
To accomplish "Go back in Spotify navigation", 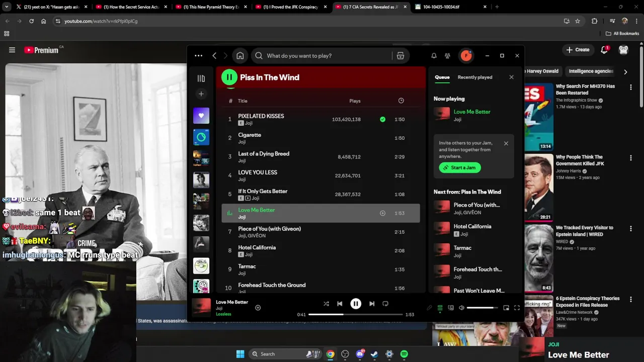I will click(x=214, y=56).
